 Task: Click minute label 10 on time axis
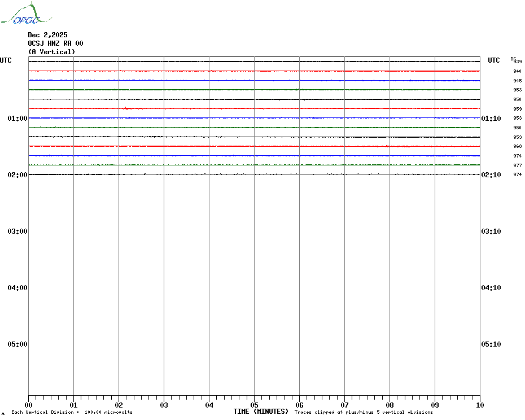(x=480, y=405)
